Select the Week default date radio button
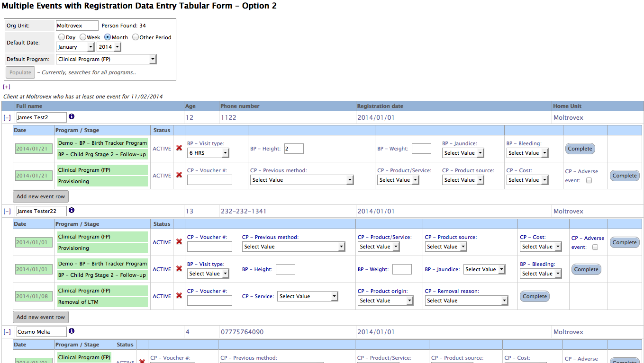Screen dimensions: 644x363 tap(83, 37)
